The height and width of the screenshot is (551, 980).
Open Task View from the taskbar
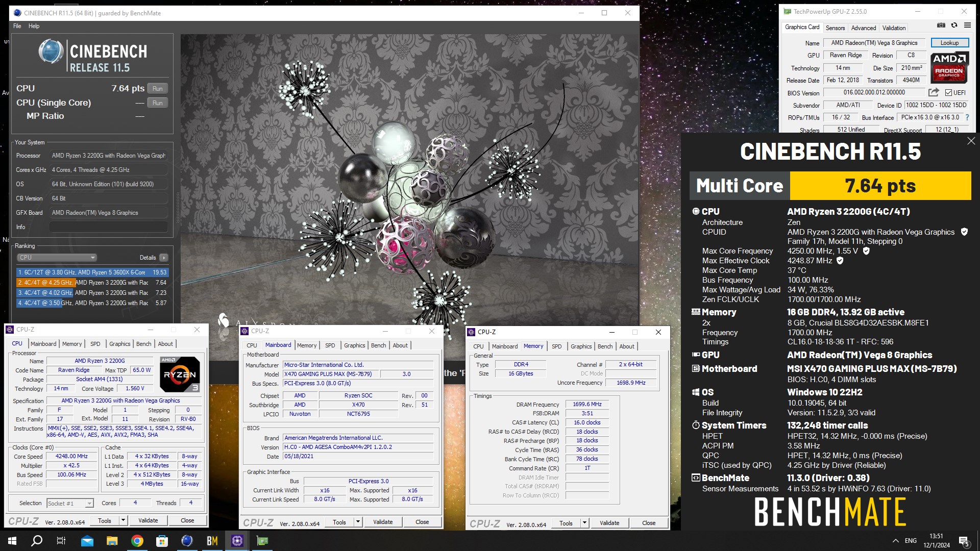(61, 541)
